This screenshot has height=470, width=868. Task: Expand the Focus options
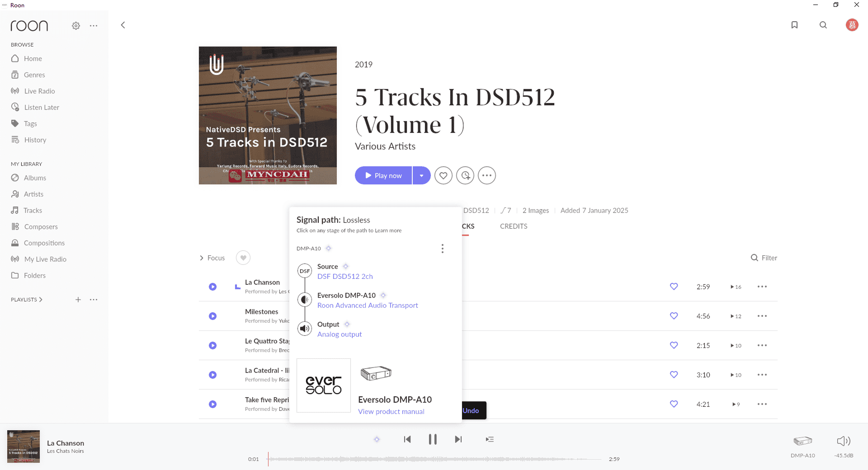pyautogui.click(x=212, y=258)
